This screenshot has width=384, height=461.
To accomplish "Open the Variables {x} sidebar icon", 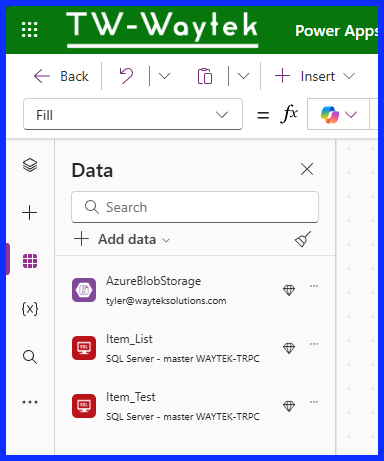I will (30, 309).
